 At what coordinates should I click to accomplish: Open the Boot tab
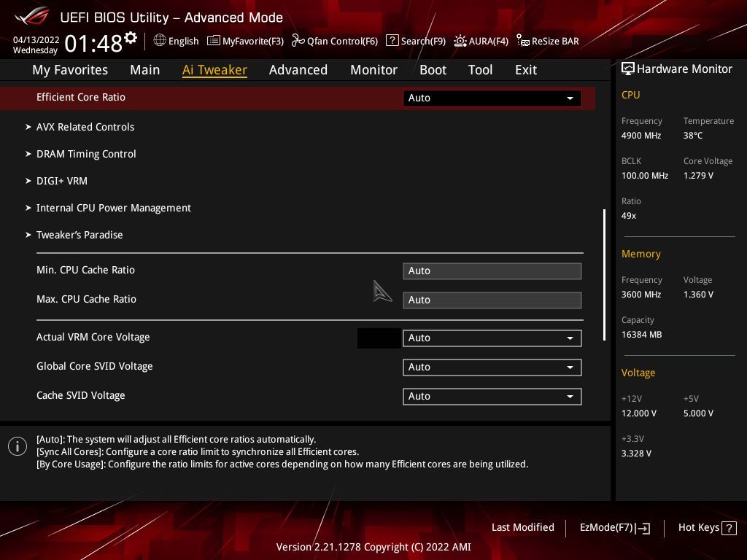pyautogui.click(x=433, y=70)
